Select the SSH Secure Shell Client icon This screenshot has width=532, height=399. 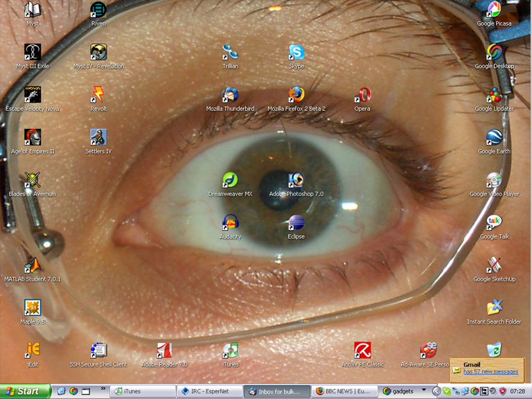pos(98,355)
